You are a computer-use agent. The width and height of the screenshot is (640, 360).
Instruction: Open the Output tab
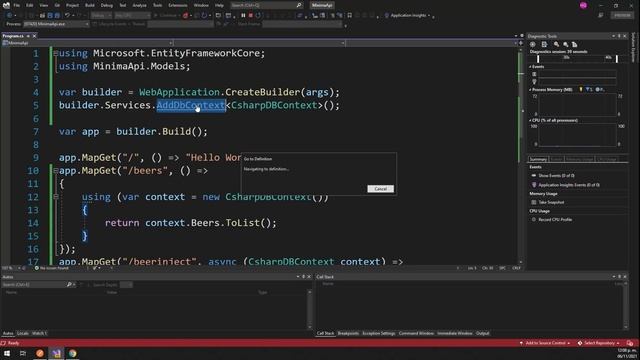[482, 333]
